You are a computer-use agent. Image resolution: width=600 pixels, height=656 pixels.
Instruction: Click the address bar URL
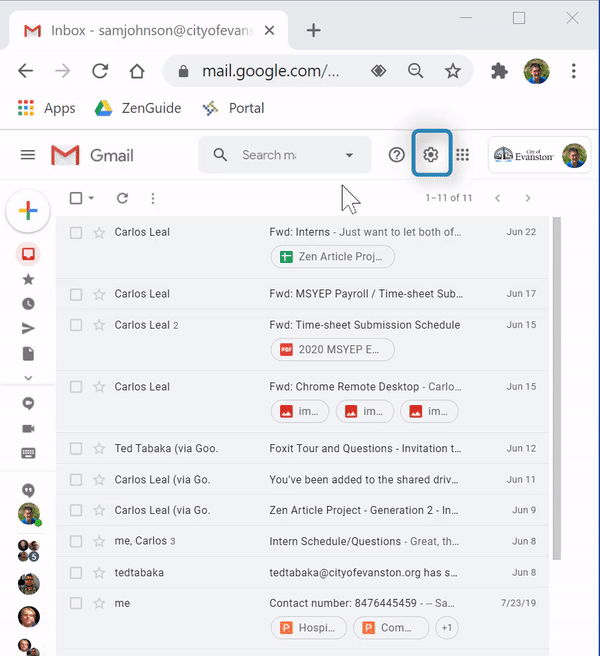(x=270, y=71)
